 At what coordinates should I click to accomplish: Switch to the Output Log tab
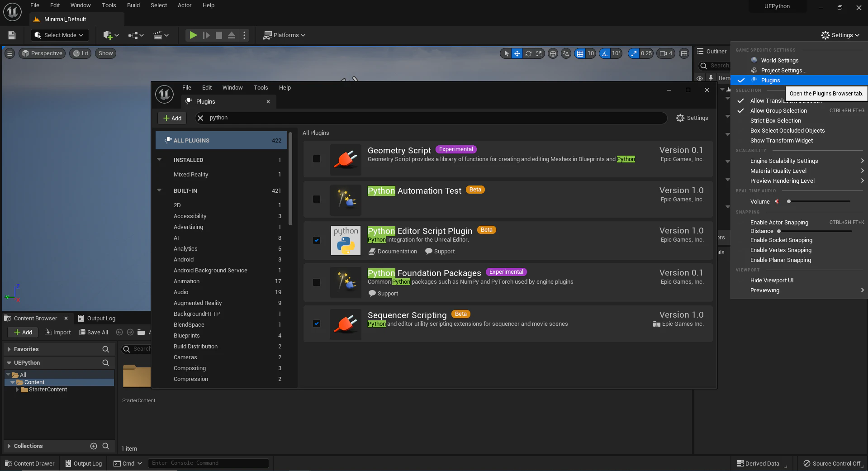tap(96, 319)
